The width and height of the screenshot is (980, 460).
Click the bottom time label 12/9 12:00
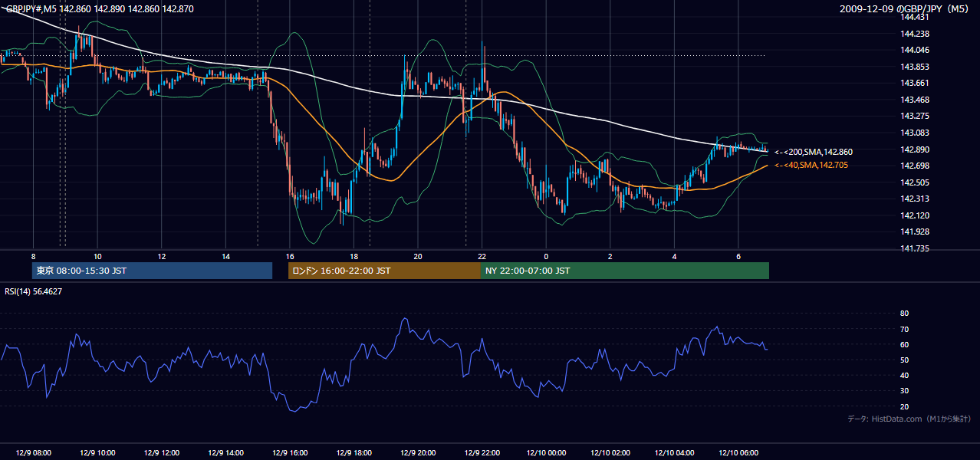coord(161,453)
